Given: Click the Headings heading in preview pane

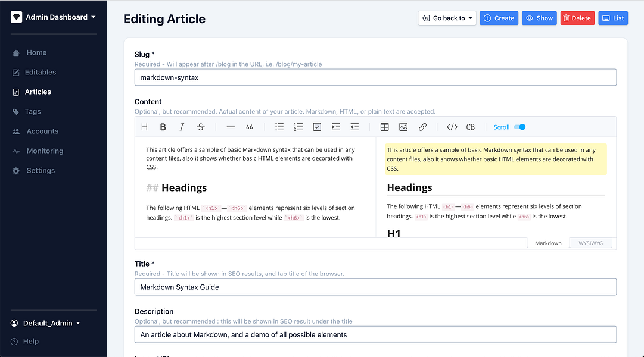Looking at the screenshot, I should [409, 187].
